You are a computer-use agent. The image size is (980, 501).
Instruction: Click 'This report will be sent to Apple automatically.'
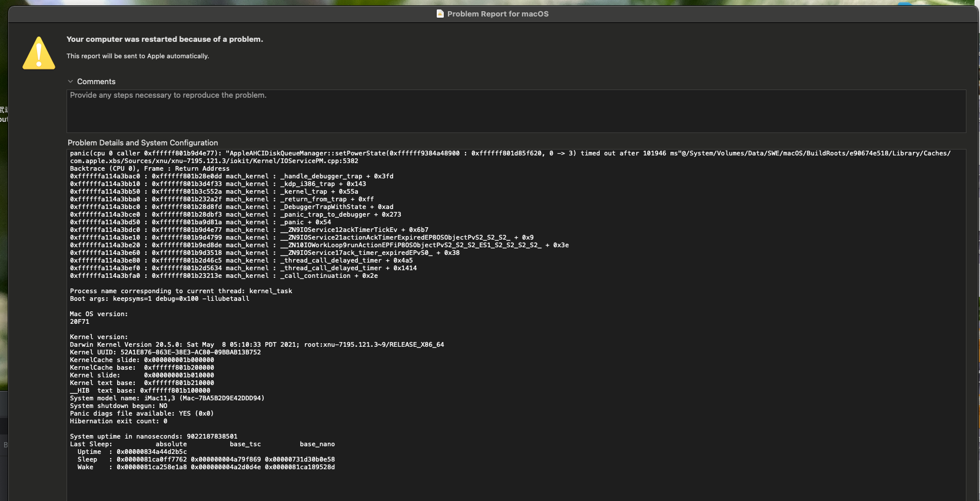coord(138,57)
